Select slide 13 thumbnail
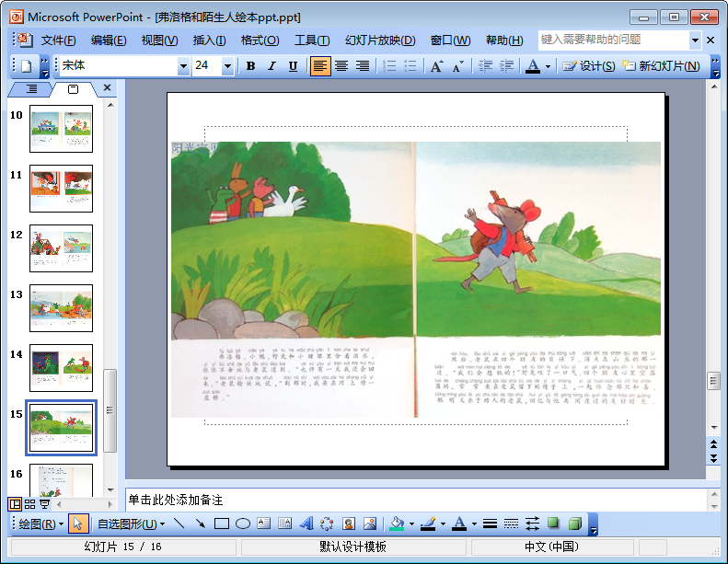This screenshot has width=728, height=564. coord(61,308)
